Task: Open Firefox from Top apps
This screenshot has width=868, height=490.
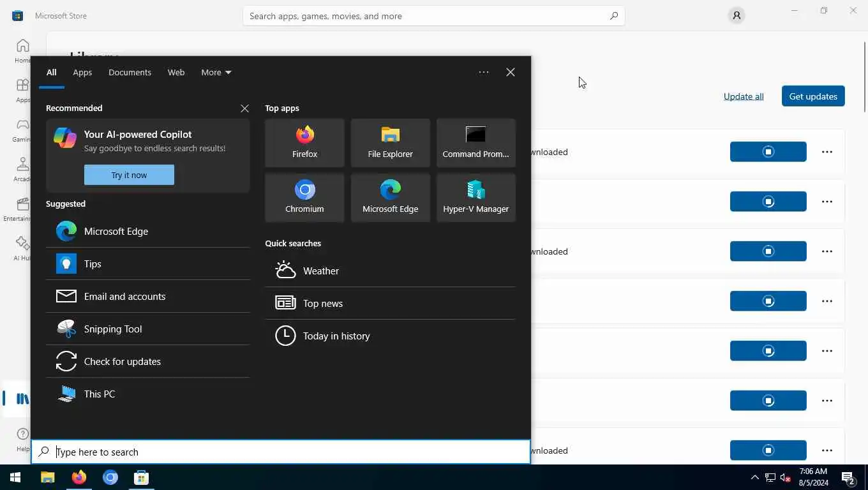Action: pos(304,143)
